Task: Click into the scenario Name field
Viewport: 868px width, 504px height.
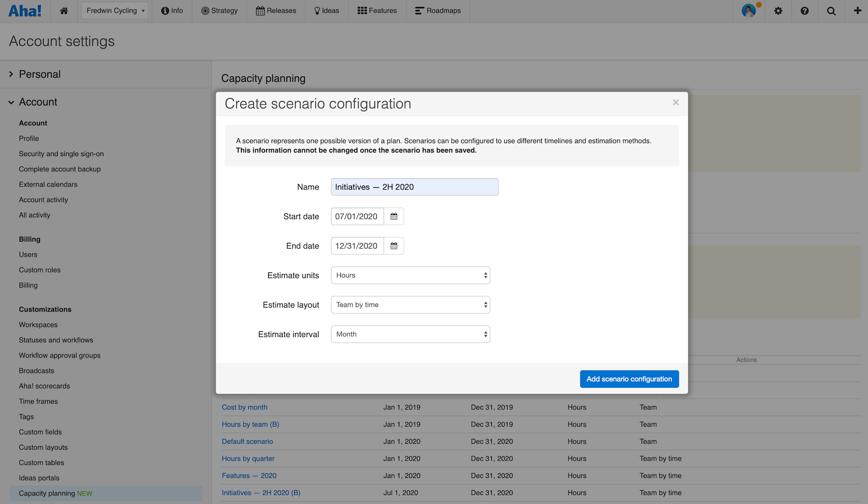Action: pos(414,187)
